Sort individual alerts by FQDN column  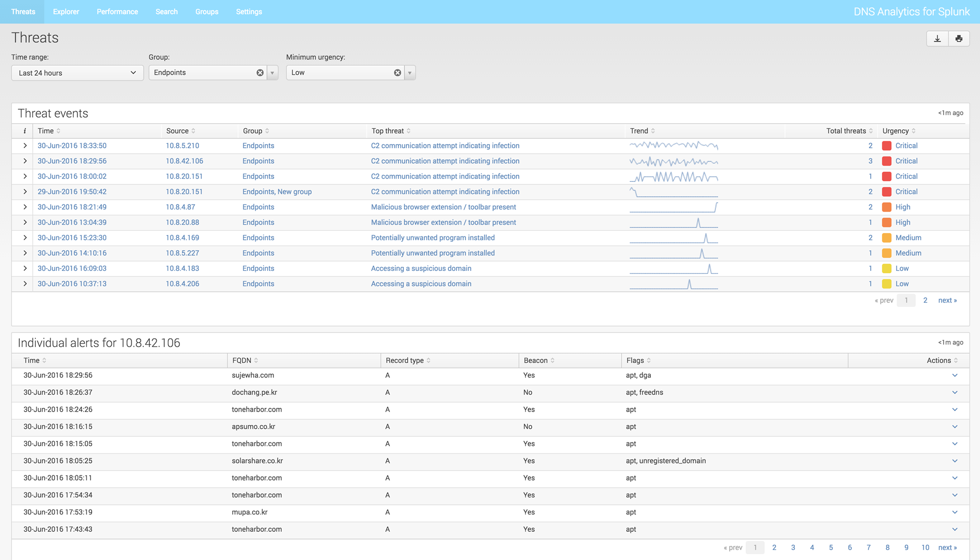[x=245, y=360]
